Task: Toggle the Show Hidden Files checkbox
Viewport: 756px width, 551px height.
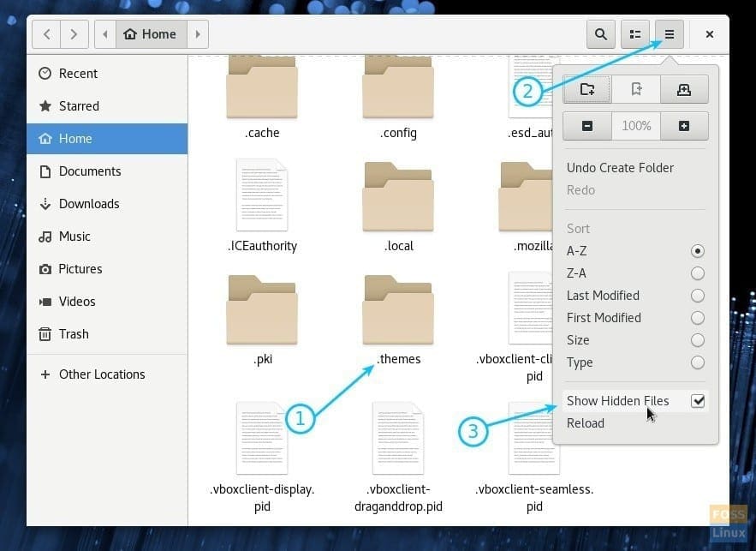Action: click(x=698, y=401)
